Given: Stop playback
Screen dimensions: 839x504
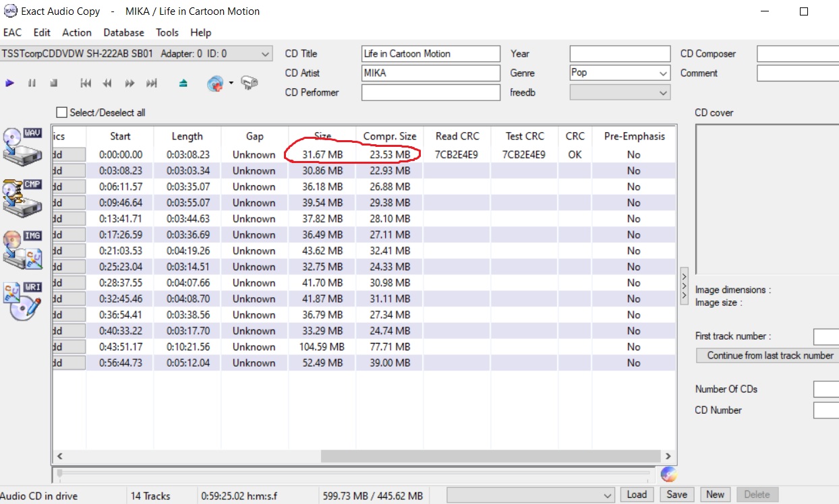Looking at the screenshot, I should pos(53,83).
